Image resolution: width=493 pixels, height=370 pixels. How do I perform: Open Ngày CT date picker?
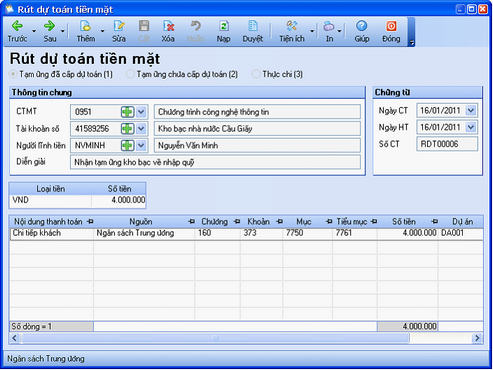point(471,110)
